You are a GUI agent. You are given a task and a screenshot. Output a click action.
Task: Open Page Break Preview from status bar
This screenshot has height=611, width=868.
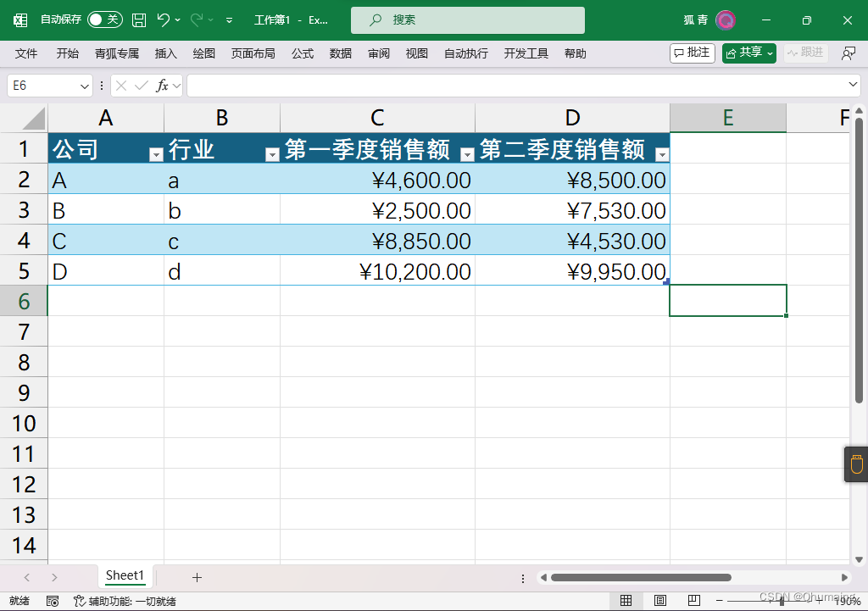(693, 600)
